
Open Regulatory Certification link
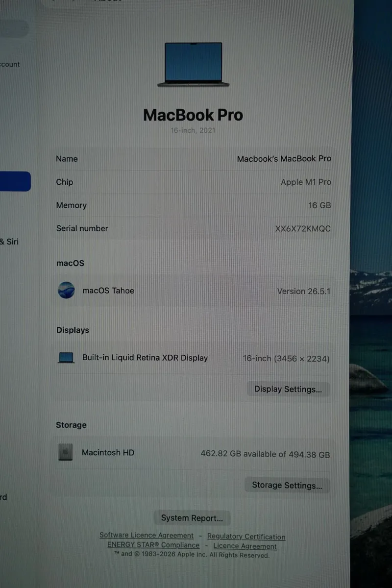click(246, 537)
